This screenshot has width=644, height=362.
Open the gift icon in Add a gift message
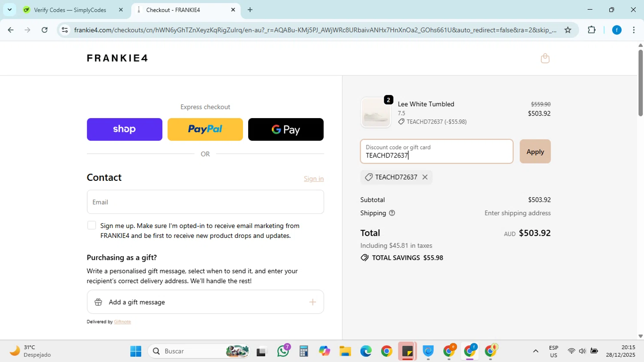click(x=98, y=302)
